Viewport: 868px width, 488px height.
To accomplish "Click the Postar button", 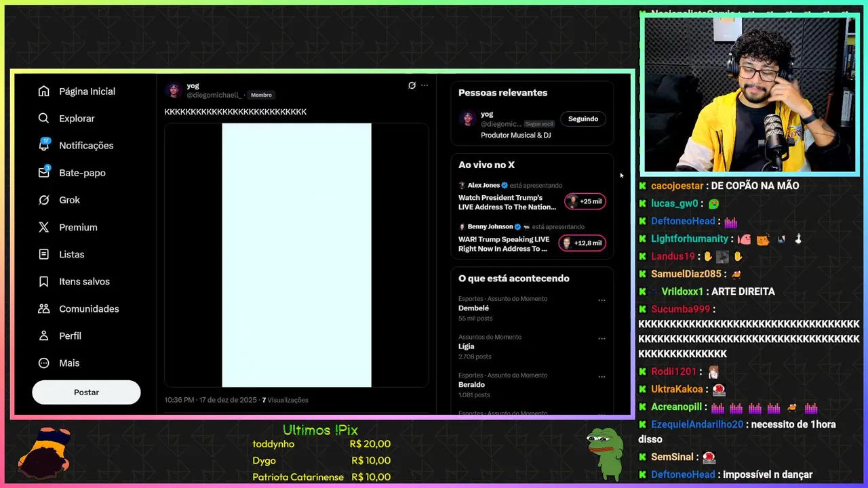I will tap(86, 392).
